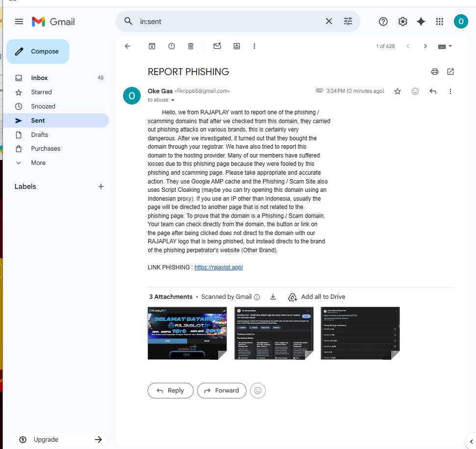
Task: Open message More menu three dots
Action: coord(451,91)
